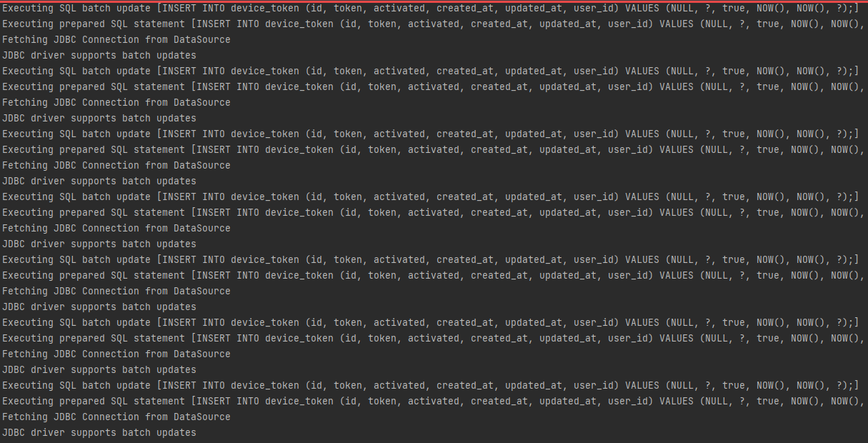Click the fourth 'JDBC driver supports batch updates' line

pyautogui.click(x=99, y=244)
